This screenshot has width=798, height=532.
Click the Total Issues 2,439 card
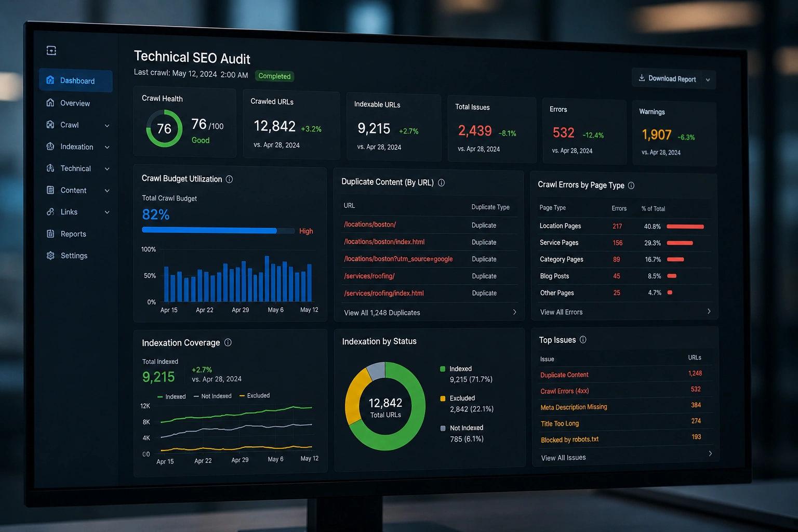pyautogui.click(x=491, y=129)
